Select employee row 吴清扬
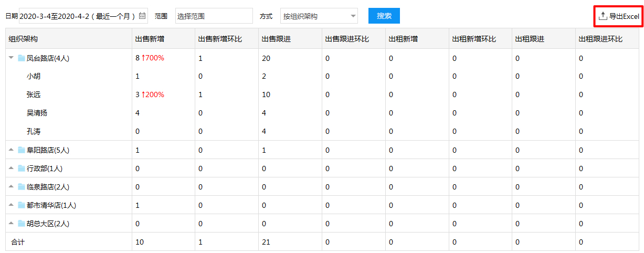The image size is (644, 253). point(322,113)
